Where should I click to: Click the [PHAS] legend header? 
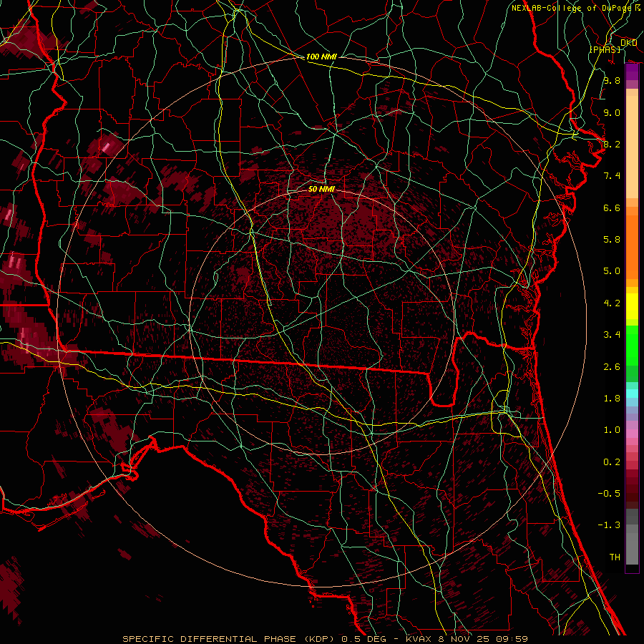[x=605, y=49]
